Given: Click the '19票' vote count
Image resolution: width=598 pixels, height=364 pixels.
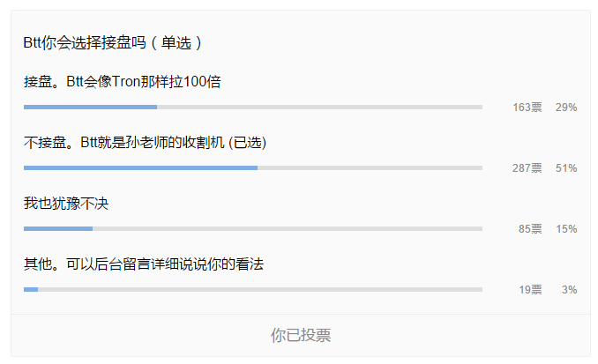Looking at the screenshot, I should coord(530,290).
